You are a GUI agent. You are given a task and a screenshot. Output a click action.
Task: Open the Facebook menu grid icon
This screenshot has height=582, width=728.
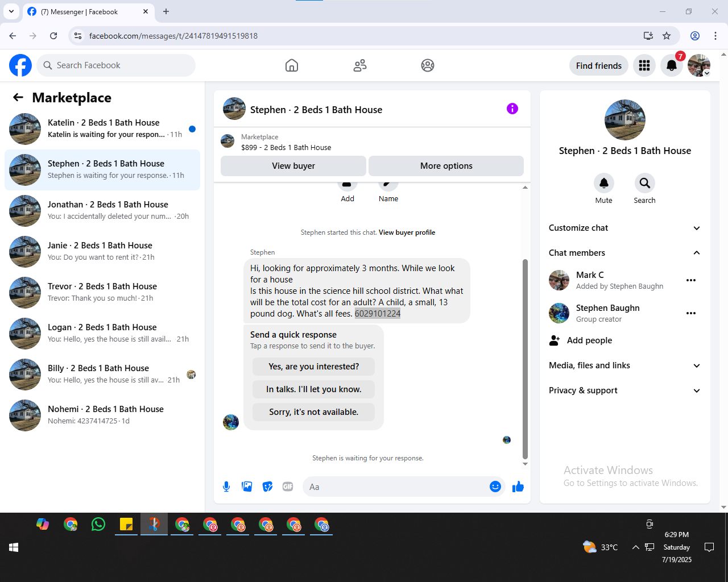[x=644, y=65]
